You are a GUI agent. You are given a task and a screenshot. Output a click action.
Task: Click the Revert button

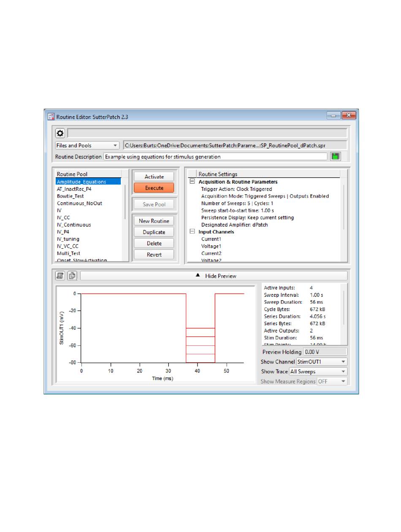[154, 254]
